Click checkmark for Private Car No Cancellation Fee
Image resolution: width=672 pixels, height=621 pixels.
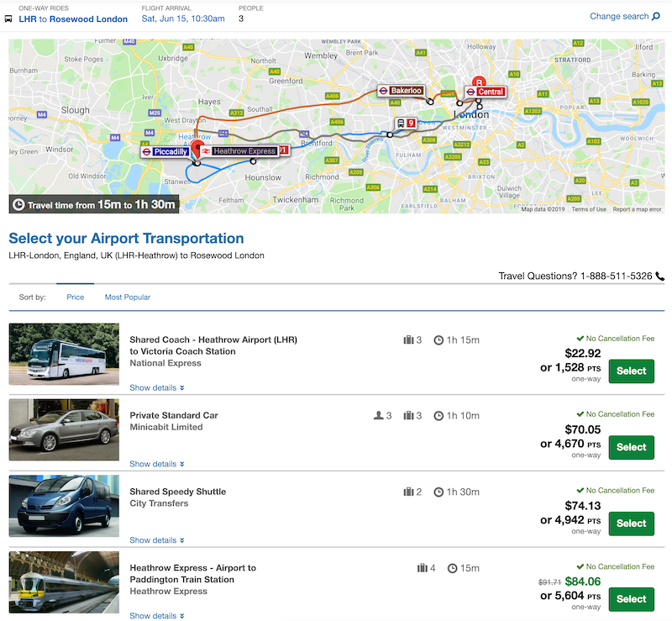click(580, 413)
